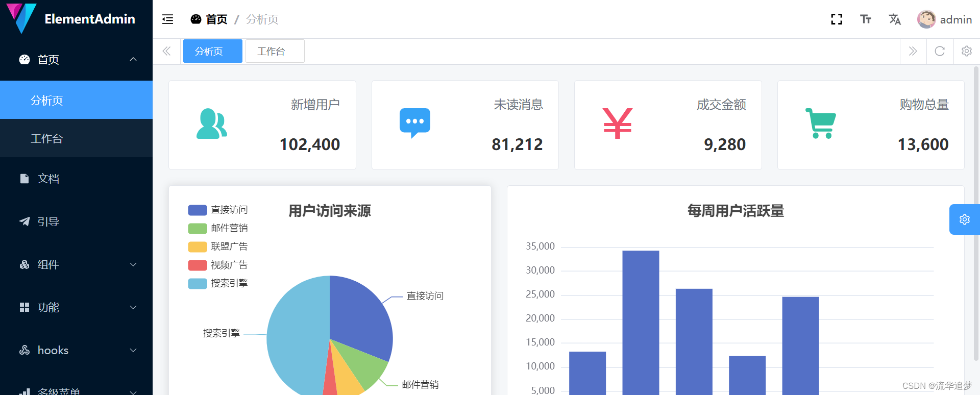Screen dimensions: 980x395
Task: Select 工作台 in the sidebar
Action: tap(77, 138)
